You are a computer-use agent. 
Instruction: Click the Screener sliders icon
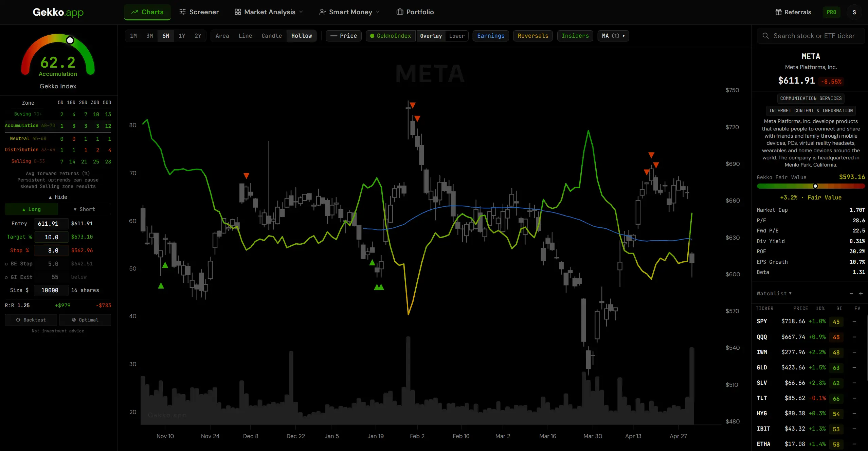[183, 12]
